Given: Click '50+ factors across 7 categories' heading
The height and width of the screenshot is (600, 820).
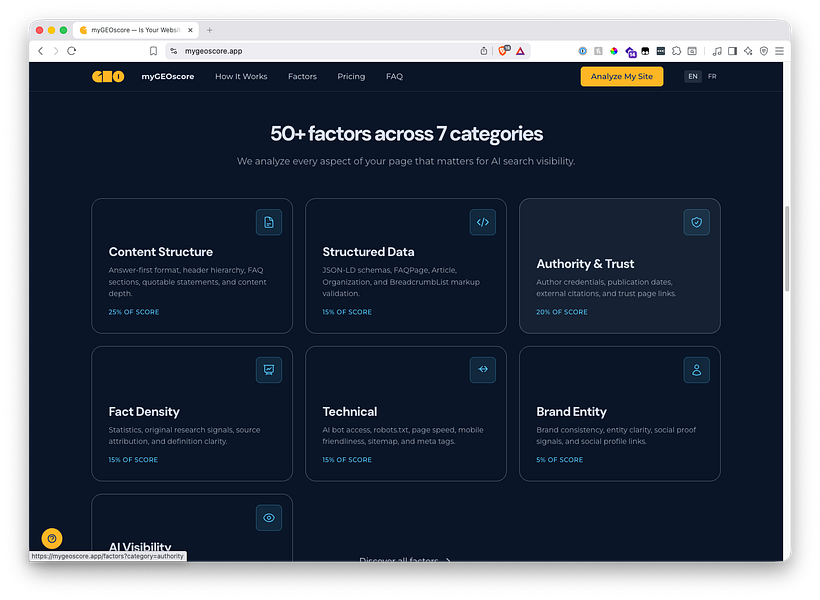Looking at the screenshot, I should [x=406, y=134].
